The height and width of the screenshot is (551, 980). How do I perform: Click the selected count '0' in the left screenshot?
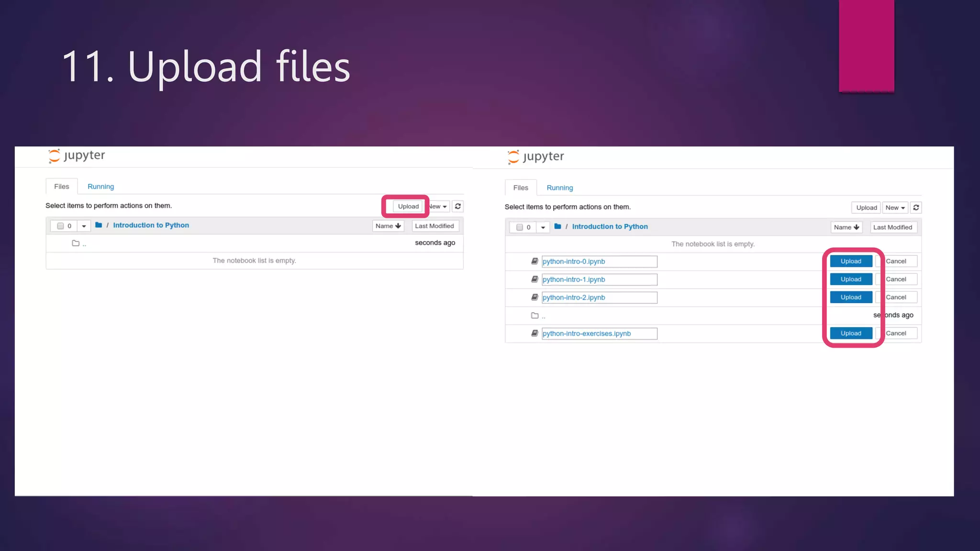(x=69, y=226)
